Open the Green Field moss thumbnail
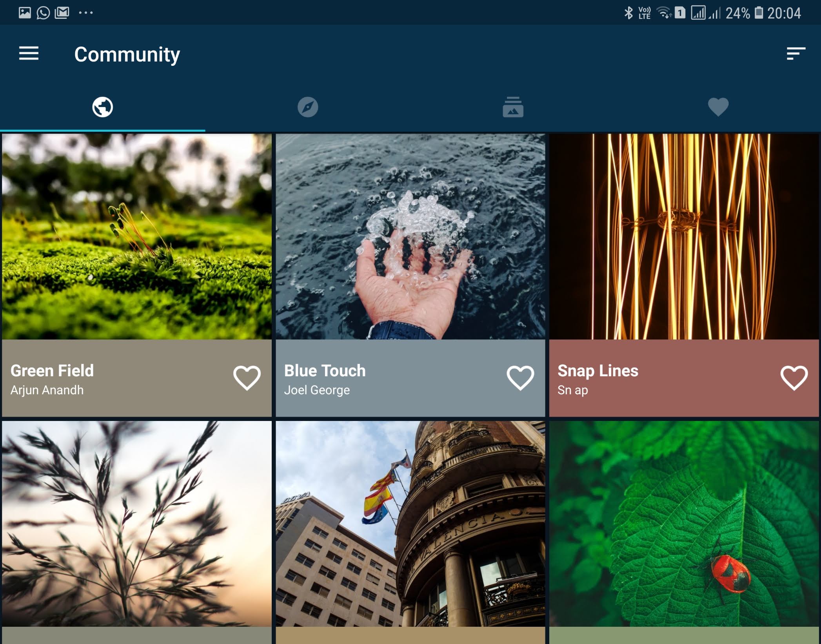Image resolution: width=821 pixels, height=644 pixels. [x=136, y=236]
